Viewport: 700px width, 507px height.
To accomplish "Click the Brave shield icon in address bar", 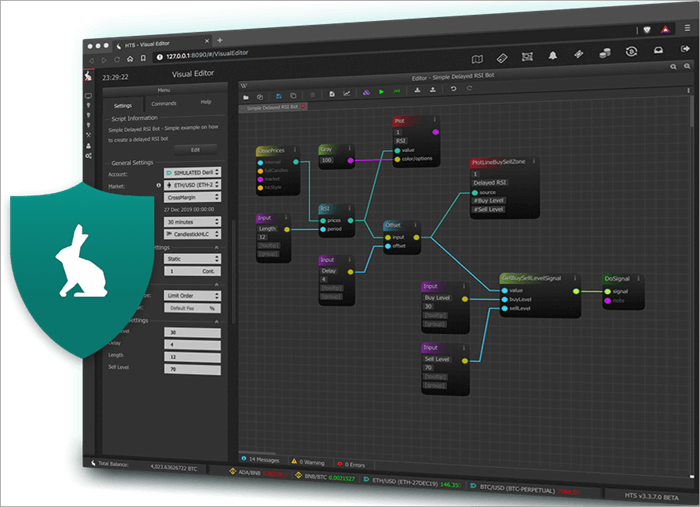I will coord(647,30).
